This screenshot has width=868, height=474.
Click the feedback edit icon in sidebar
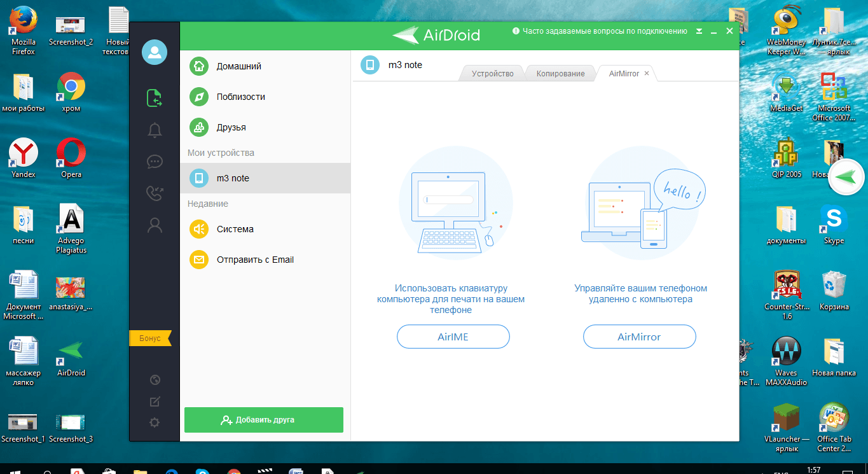(x=155, y=401)
